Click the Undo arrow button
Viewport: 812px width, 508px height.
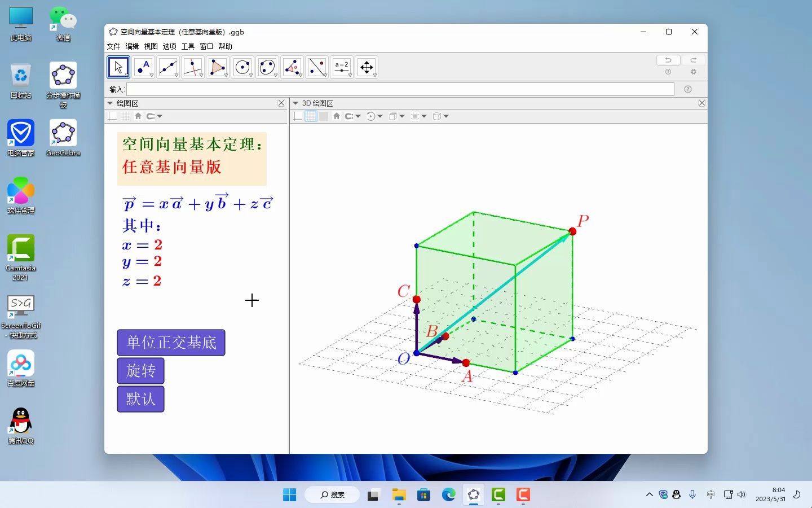tap(668, 60)
